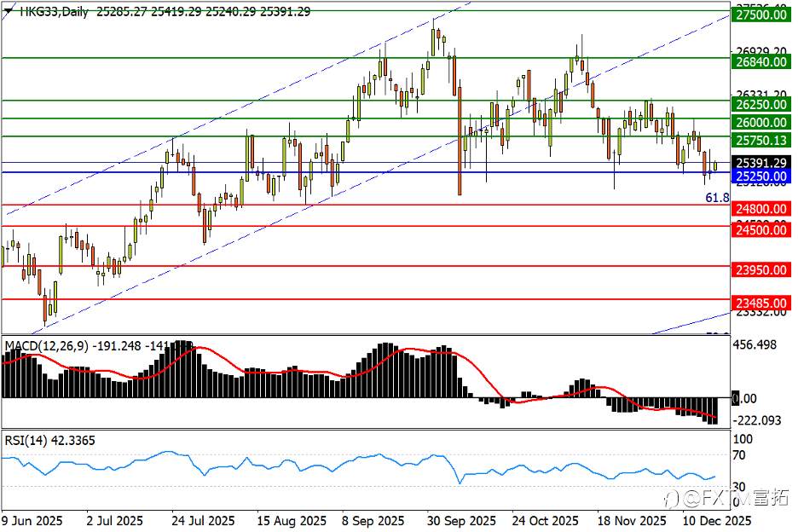798x532 pixels.
Task: Click the blue 25250.00 price label
Action: click(761, 176)
